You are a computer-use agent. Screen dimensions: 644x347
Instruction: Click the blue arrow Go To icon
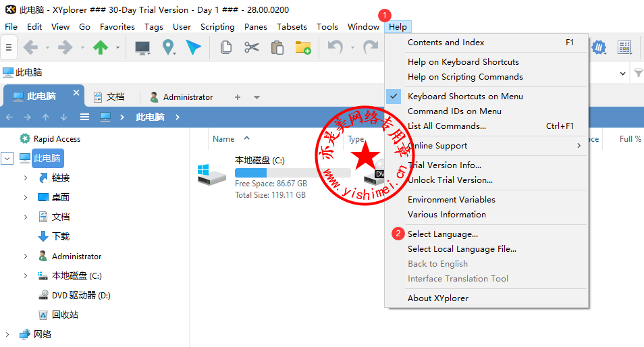[194, 47]
